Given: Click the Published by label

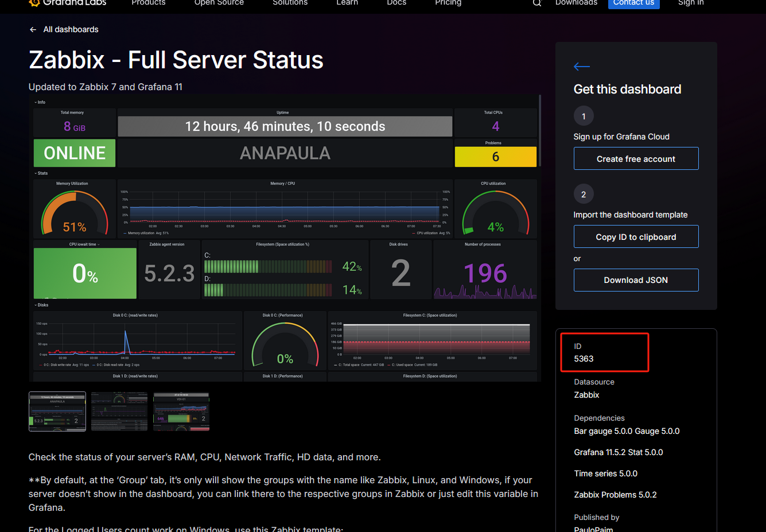Looking at the screenshot, I should pyautogui.click(x=597, y=518).
